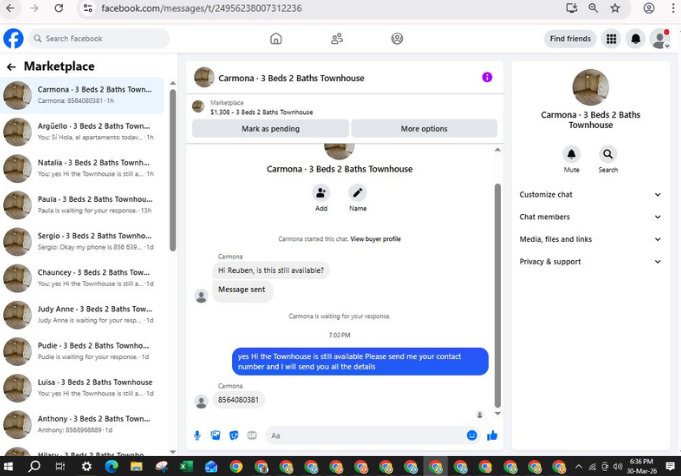Open the Facebook menu grid icon
The image size is (681, 476).
(x=611, y=39)
